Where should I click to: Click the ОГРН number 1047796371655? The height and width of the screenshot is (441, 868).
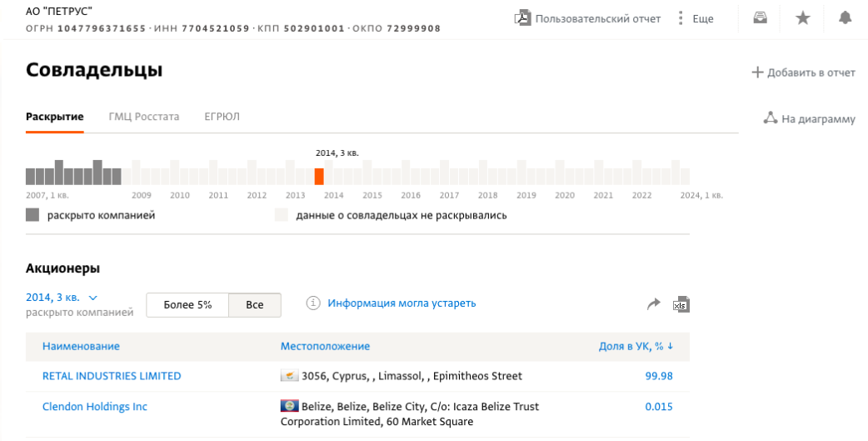102,28
